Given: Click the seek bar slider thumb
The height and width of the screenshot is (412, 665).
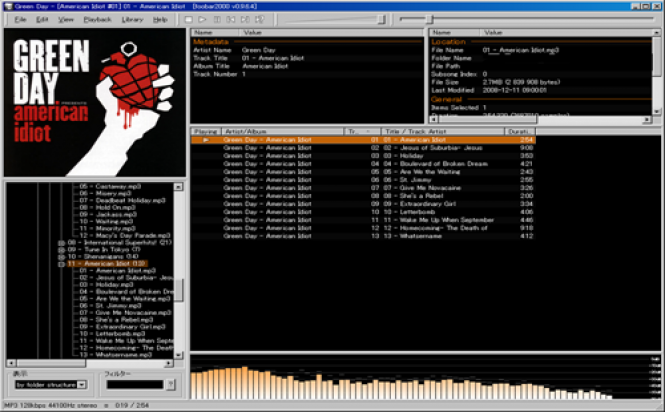Looking at the screenshot, I should point(429,19).
